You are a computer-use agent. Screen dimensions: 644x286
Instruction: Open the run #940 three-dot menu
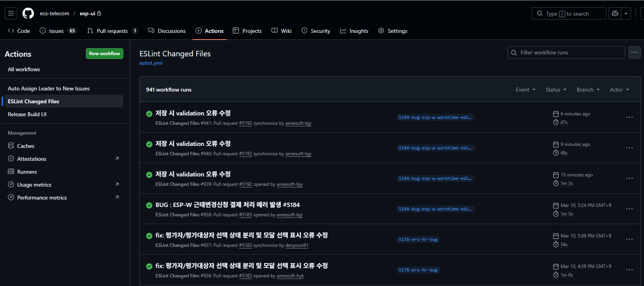click(x=630, y=148)
